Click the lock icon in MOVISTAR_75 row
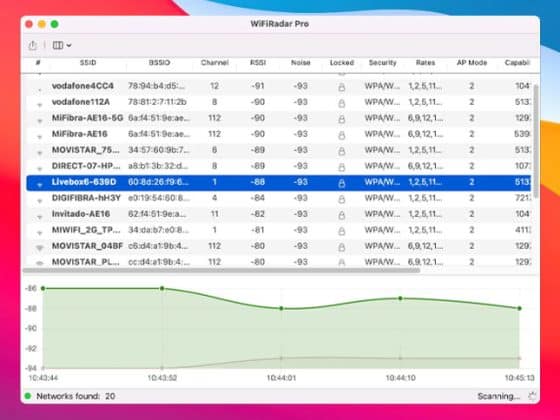Screen dimensions: 560x420 (341, 151)
